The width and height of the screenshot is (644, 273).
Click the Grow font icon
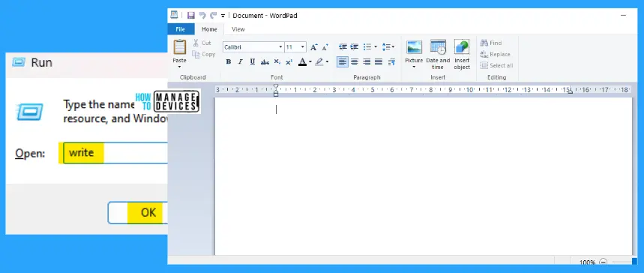pyautogui.click(x=314, y=47)
